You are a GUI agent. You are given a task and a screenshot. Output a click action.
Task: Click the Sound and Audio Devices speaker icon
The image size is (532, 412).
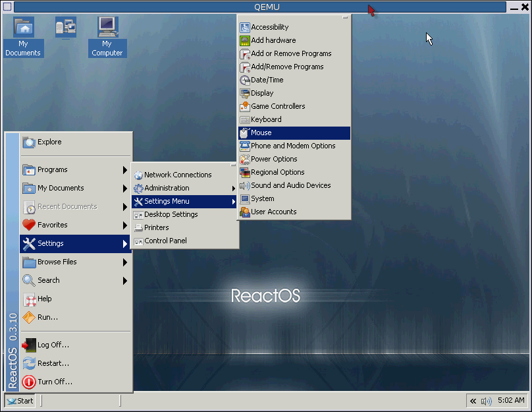click(245, 185)
